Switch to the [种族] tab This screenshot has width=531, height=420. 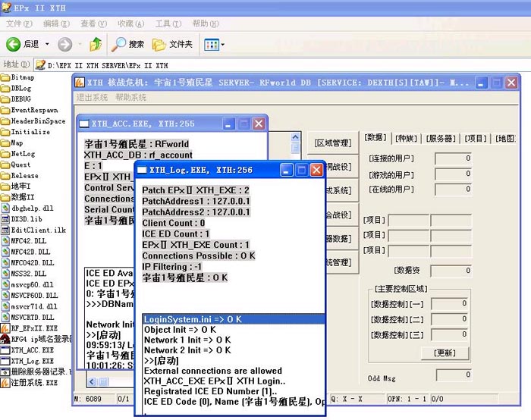(x=407, y=138)
